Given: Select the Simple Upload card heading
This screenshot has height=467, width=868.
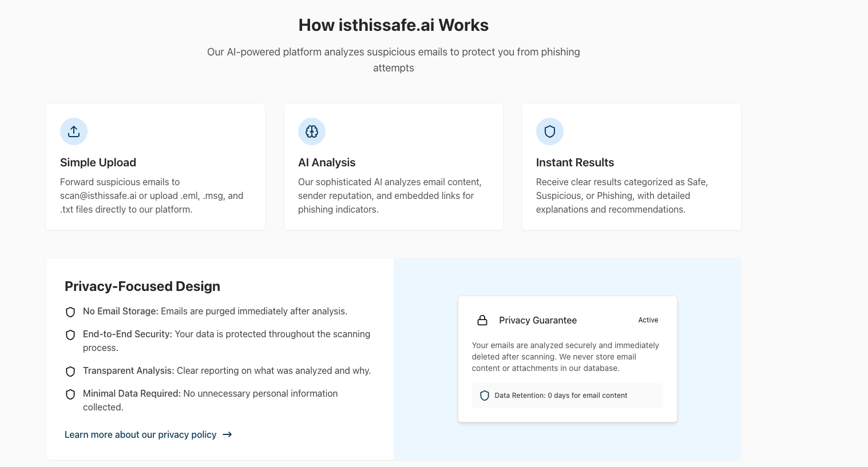Looking at the screenshot, I should [x=98, y=162].
